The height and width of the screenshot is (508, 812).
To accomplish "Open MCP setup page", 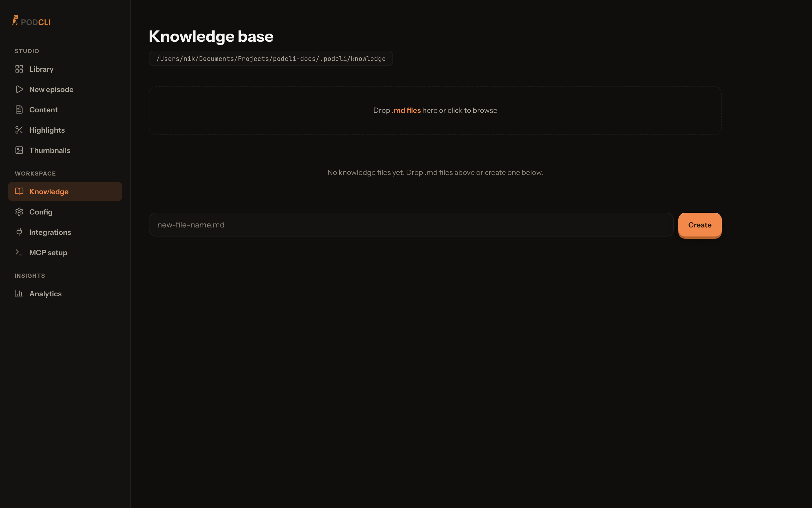I will [65, 253].
